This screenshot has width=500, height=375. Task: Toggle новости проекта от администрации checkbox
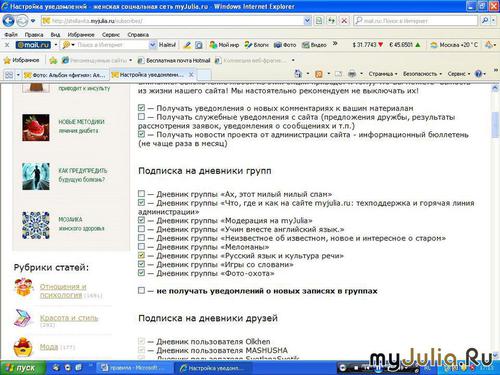point(141,134)
